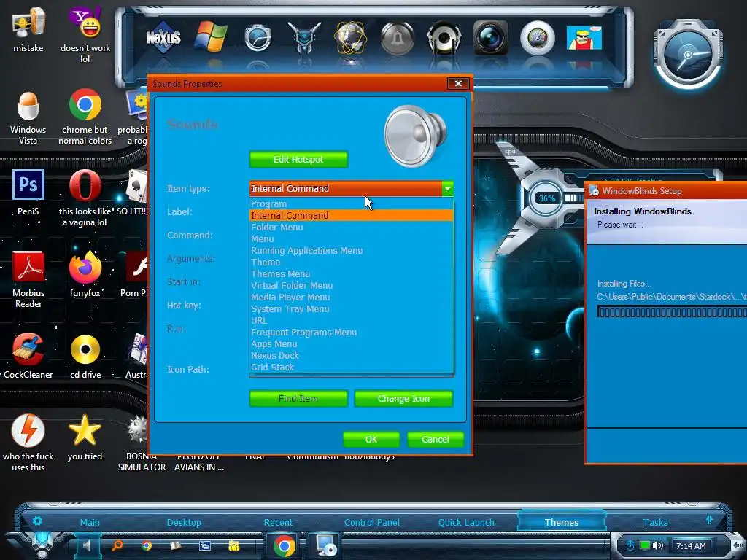Click the Windows flag icon in the dock

click(x=211, y=37)
